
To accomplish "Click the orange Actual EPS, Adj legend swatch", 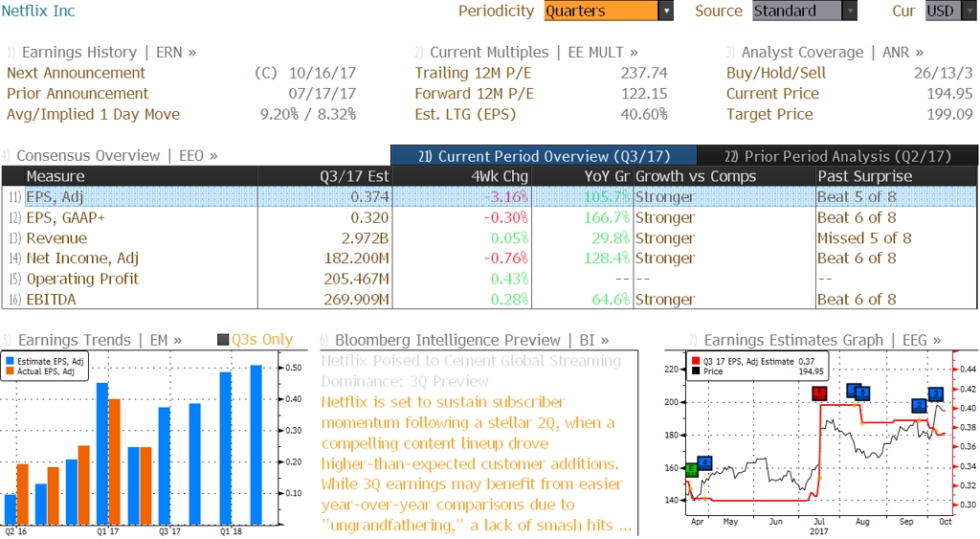I will [x=10, y=371].
